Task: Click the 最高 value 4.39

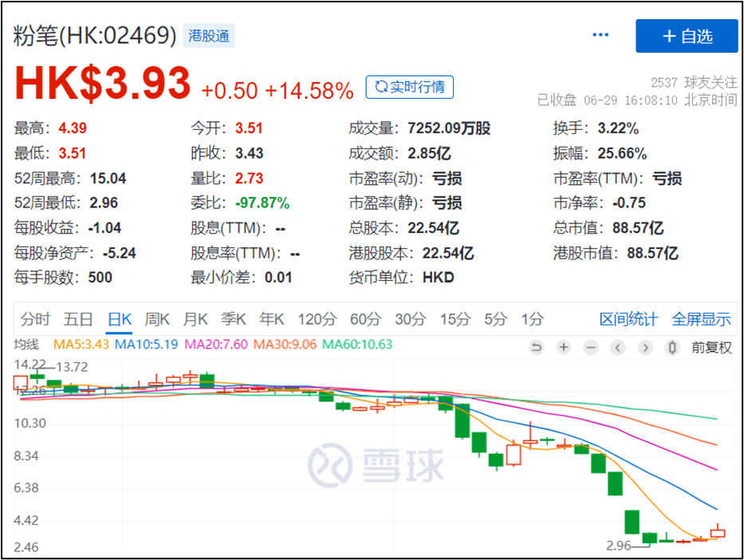Action: (x=73, y=128)
